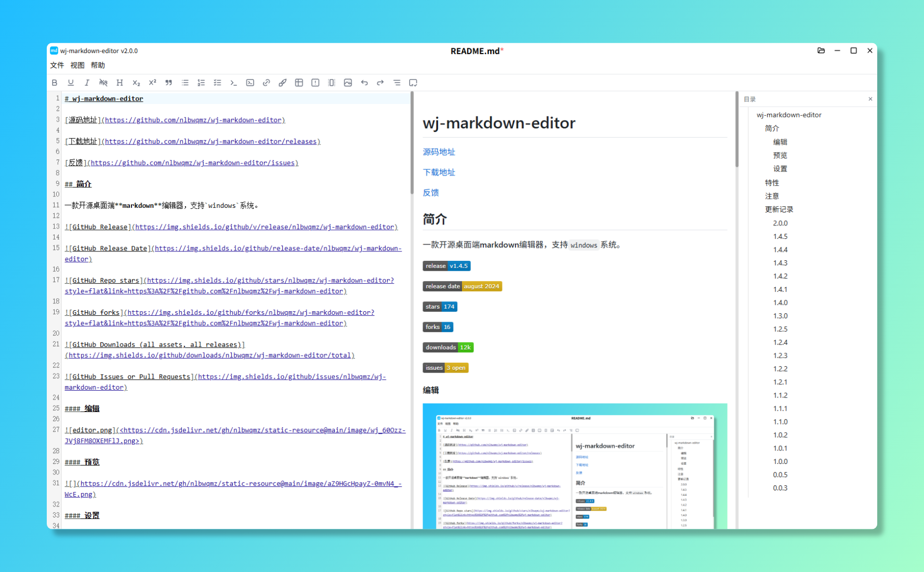Select version 1.4.5 in the outline

click(x=780, y=236)
